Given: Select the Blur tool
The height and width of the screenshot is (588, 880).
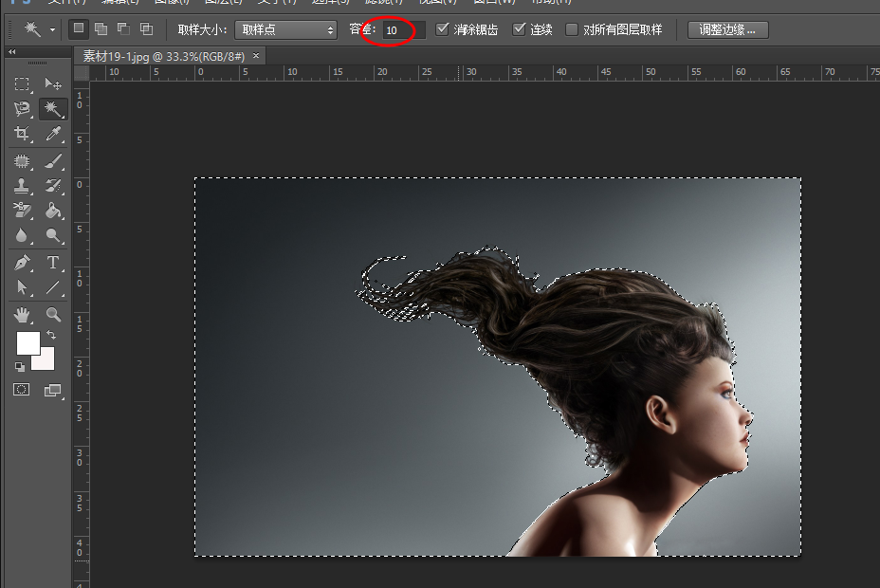Looking at the screenshot, I should 22,235.
